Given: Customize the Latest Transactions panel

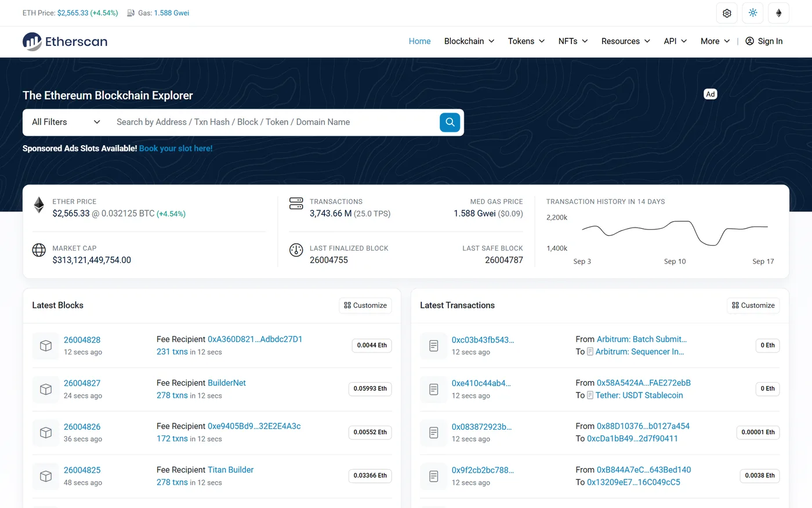Looking at the screenshot, I should pos(753,305).
